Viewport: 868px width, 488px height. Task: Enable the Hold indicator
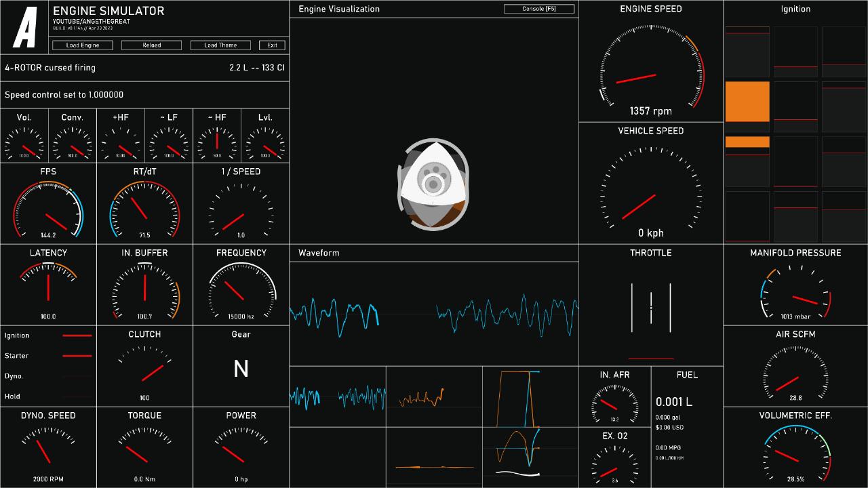point(77,396)
